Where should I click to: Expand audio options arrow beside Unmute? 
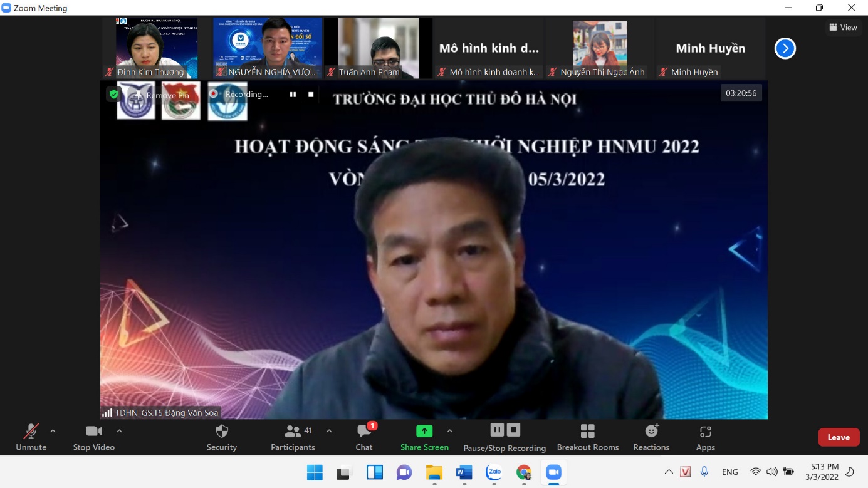coord(53,431)
